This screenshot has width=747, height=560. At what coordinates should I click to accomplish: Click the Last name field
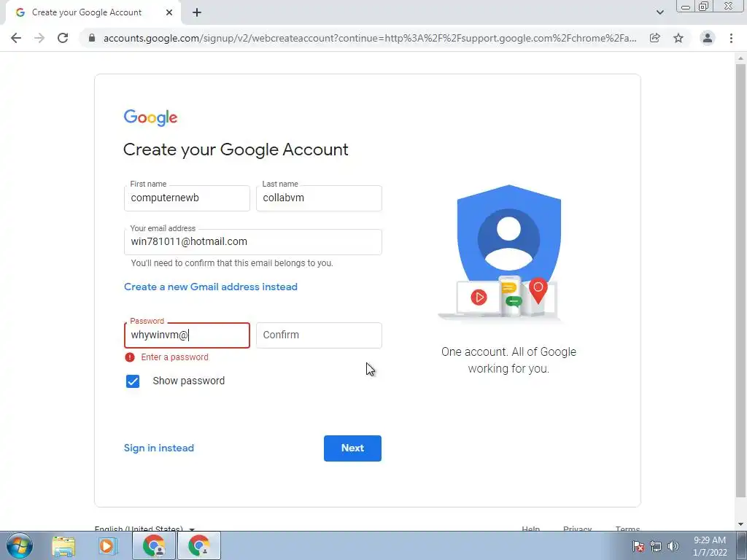(x=319, y=198)
